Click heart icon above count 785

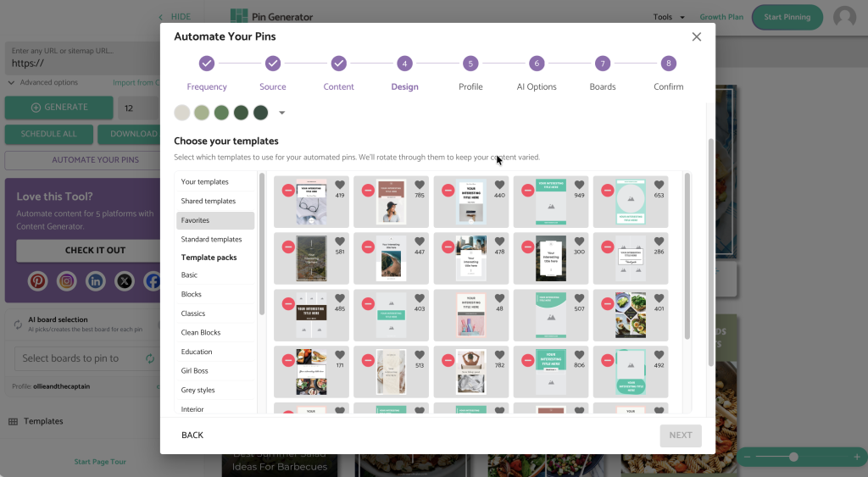coord(420,185)
